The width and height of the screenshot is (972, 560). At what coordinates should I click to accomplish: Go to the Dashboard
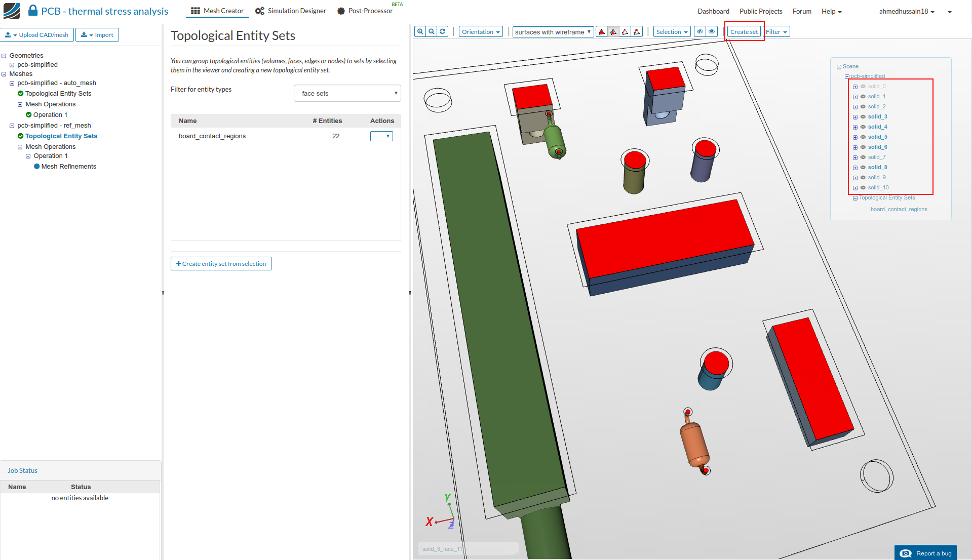pyautogui.click(x=713, y=11)
